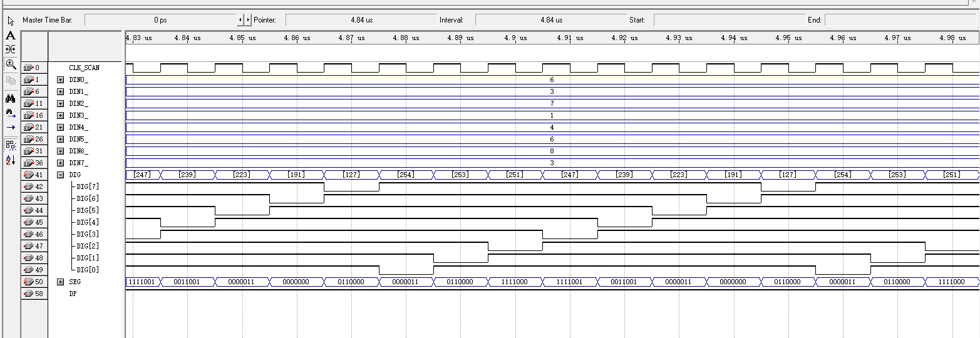Expand the DIN4_ bus group
The image size is (980, 338).
point(61,127)
